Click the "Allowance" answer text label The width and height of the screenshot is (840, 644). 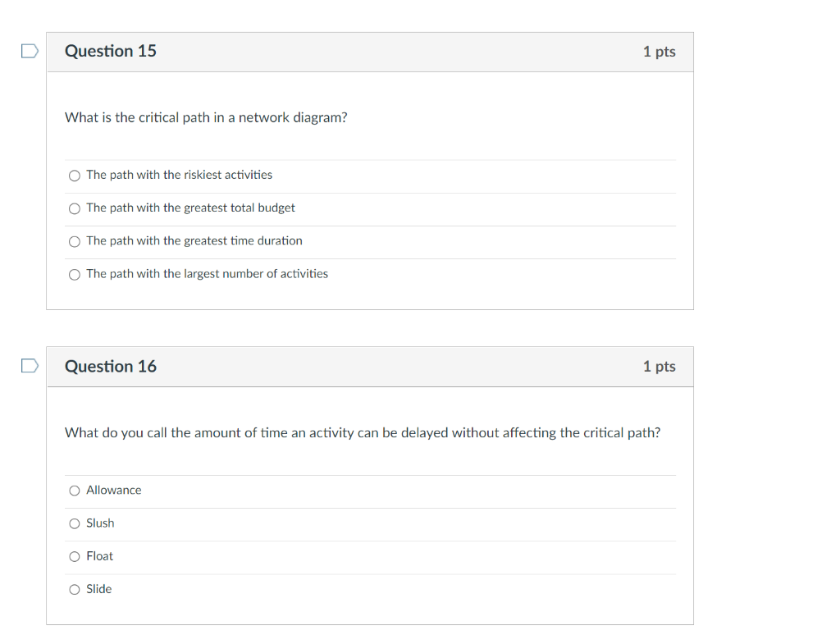(113, 490)
